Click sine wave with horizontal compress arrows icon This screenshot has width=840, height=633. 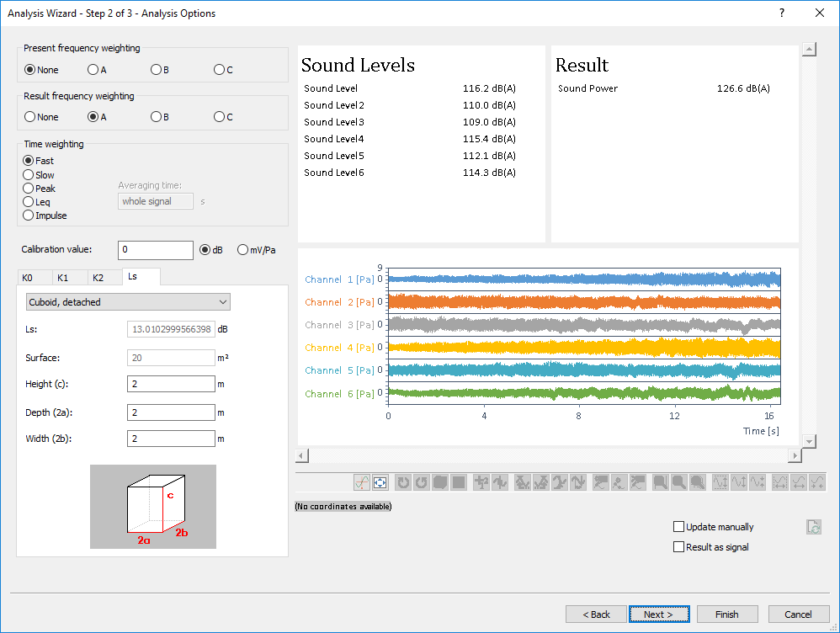coord(817,482)
